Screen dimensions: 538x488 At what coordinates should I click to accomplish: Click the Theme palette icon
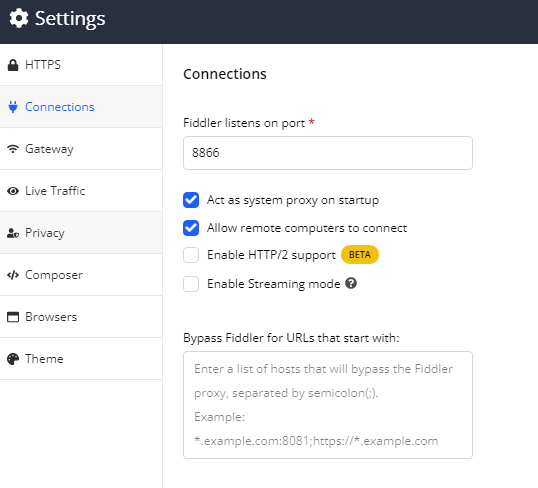coord(13,359)
